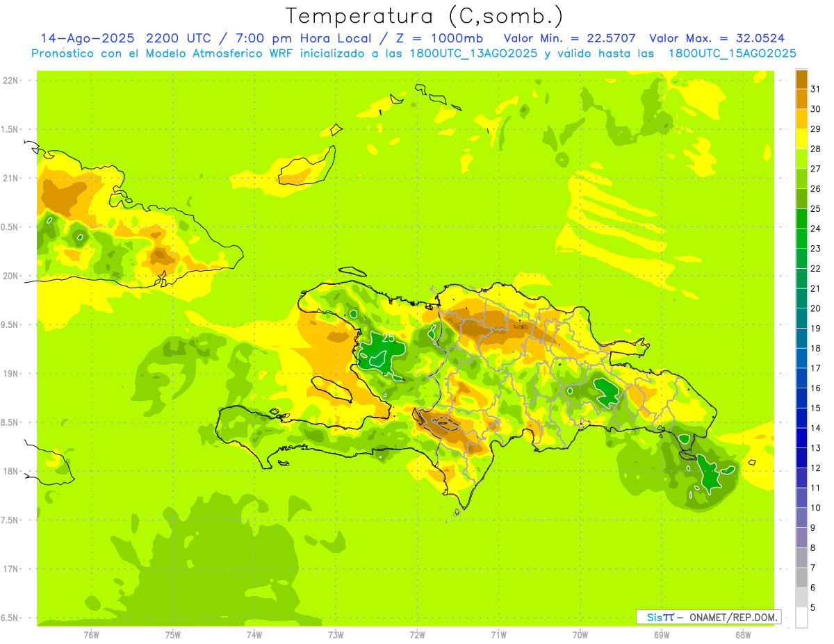The height and width of the screenshot is (644, 834).
Task: Click the "76W" longitude axis label
Action: [x=91, y=635]
